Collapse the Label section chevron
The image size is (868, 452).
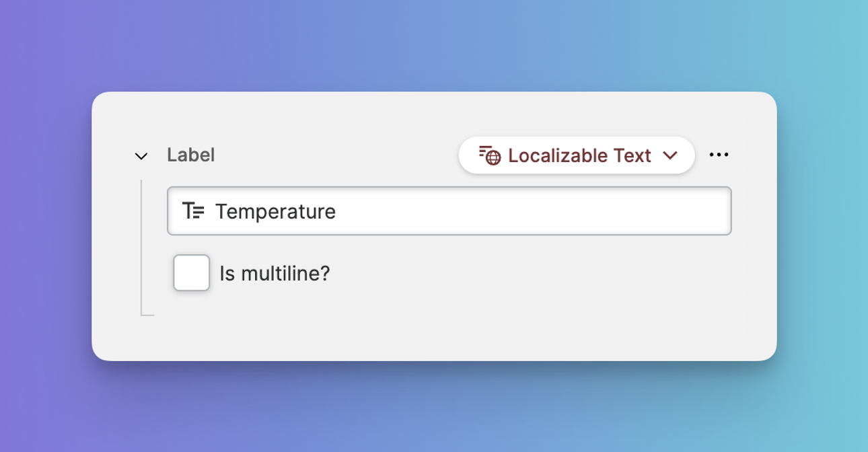point(141,156)
